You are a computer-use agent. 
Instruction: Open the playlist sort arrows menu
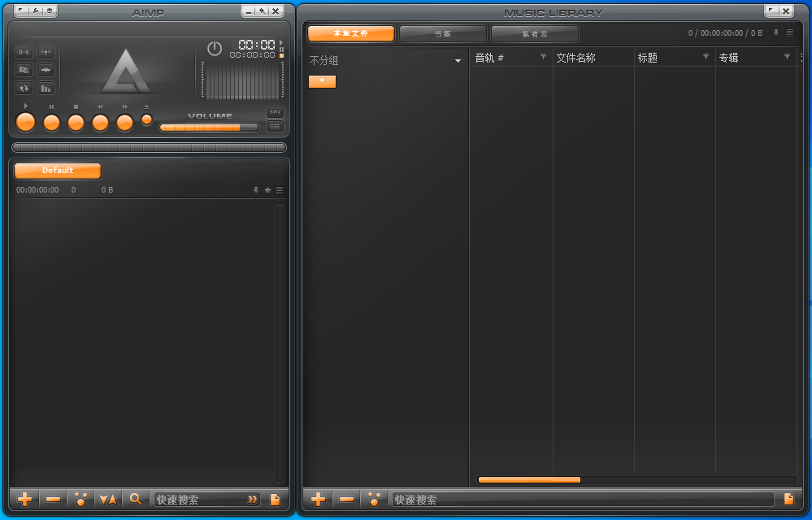point(108,500)
